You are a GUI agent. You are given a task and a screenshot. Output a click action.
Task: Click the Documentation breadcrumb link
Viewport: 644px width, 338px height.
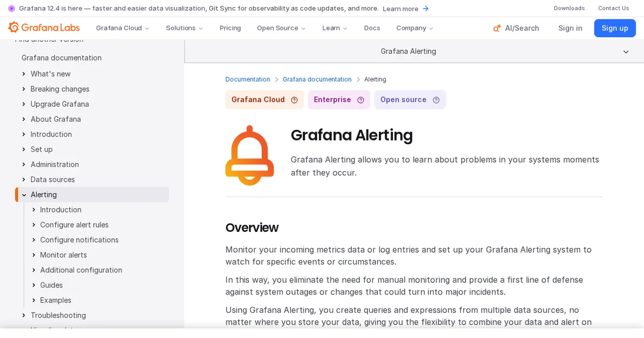pos(247,79)
